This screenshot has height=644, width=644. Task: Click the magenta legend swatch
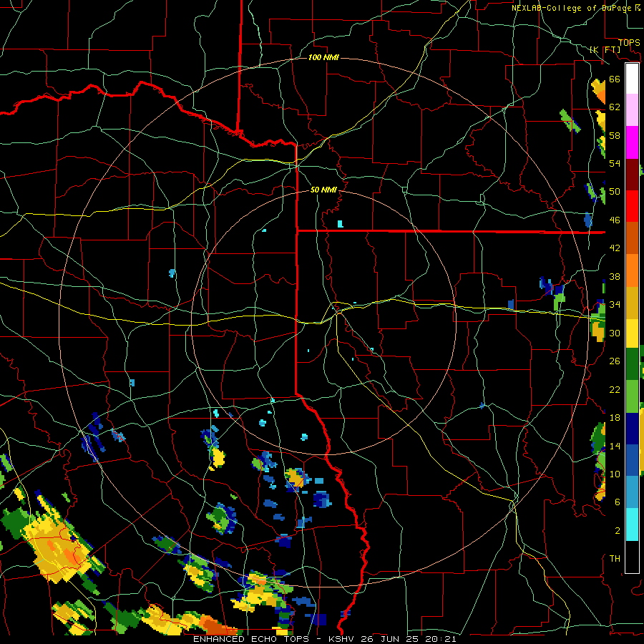pos(632,142)
